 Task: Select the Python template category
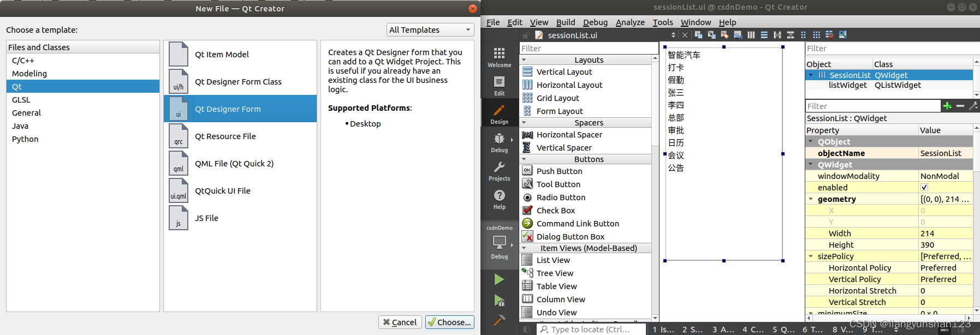[83, 139]
